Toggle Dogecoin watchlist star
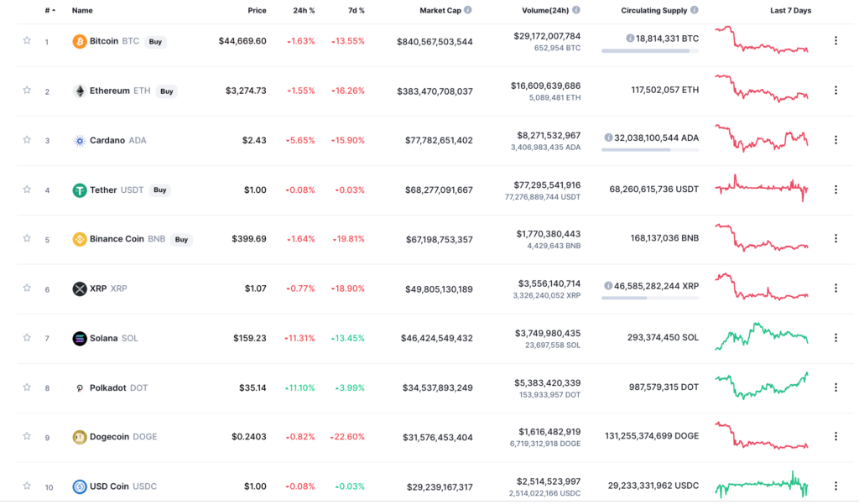Screen dimensions: 859x504 coord(26,436)
